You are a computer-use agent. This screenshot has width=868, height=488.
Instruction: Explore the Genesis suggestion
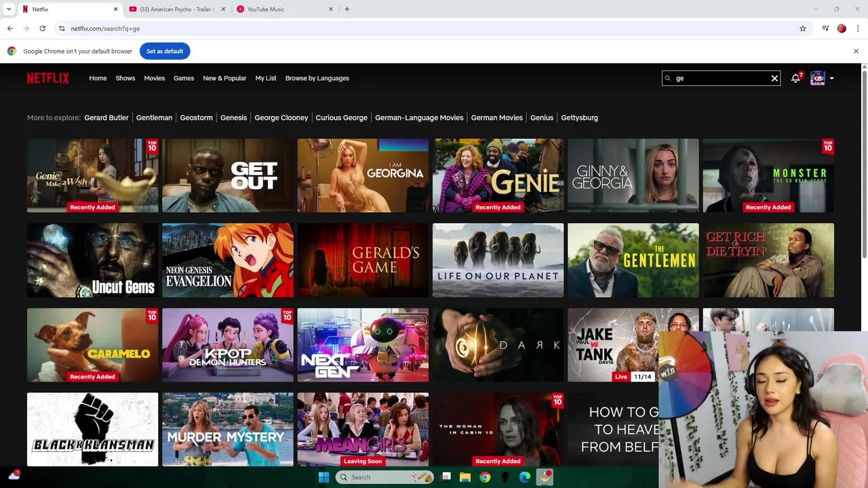point(233,117)
